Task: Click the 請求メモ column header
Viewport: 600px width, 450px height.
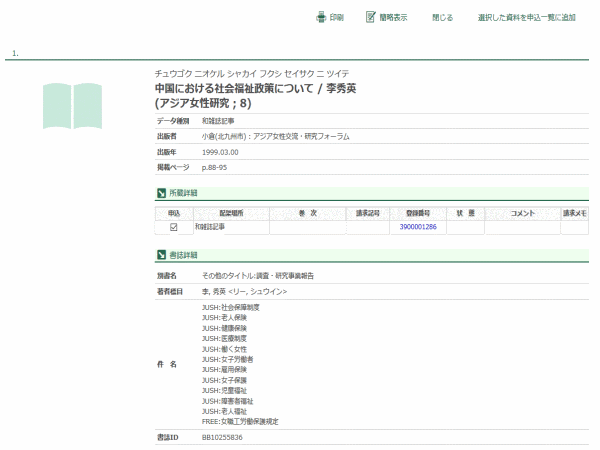Action: 575,213
